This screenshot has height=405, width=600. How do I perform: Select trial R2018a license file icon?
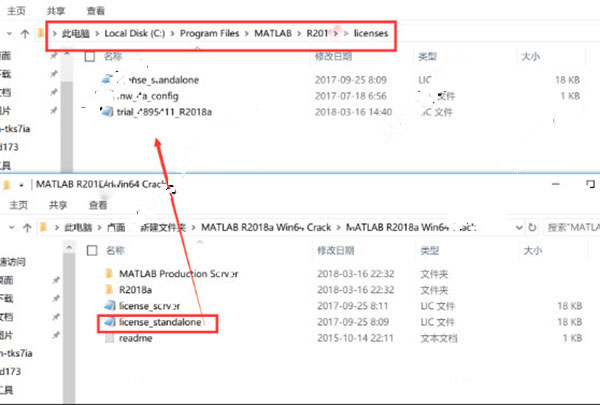click(107, 111)
